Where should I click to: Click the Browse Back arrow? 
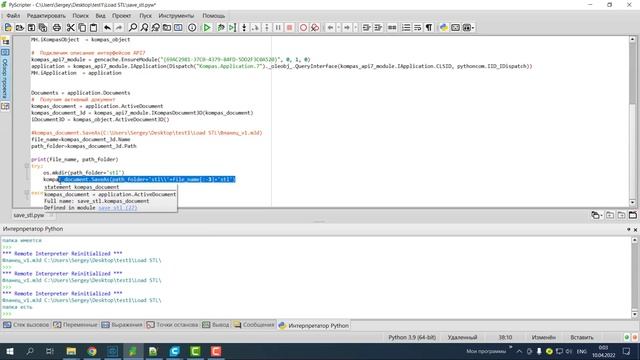tap(330, 27)
